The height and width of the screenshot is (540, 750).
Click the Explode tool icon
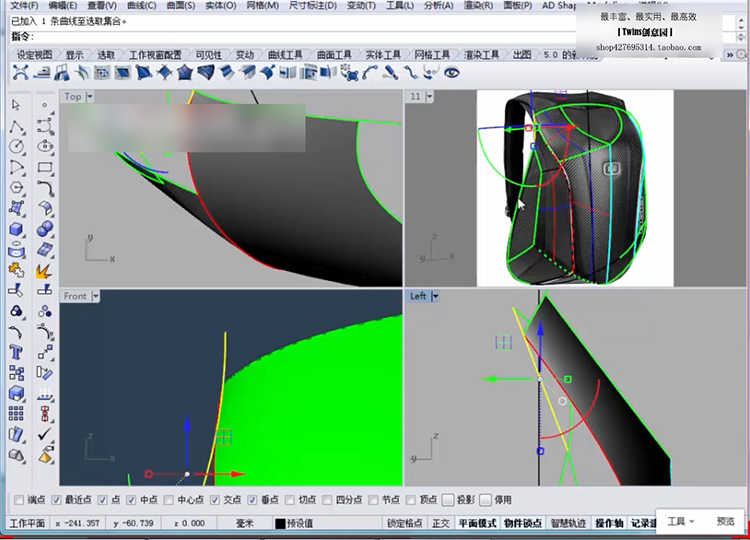(x=45, y=270)
